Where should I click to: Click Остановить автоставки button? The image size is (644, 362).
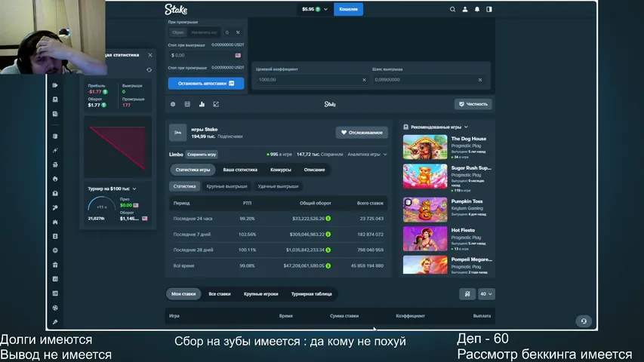point(206,83)
